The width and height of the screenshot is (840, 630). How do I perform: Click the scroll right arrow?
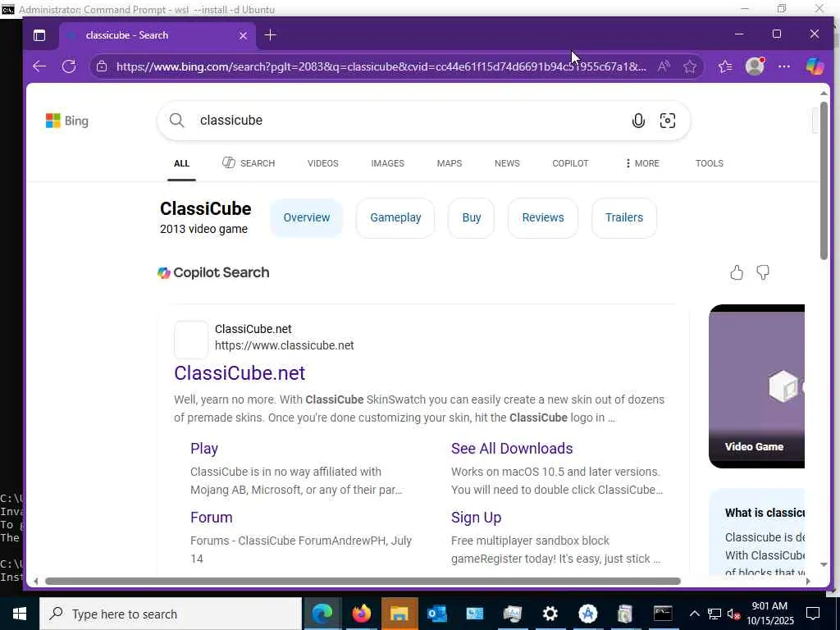click(808, 582)
